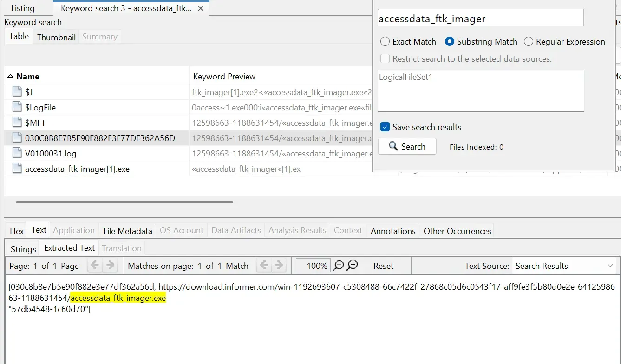This screenshot has width=621, height=364.
Task: Go to next page arrow
Action: tap(110, 265)
